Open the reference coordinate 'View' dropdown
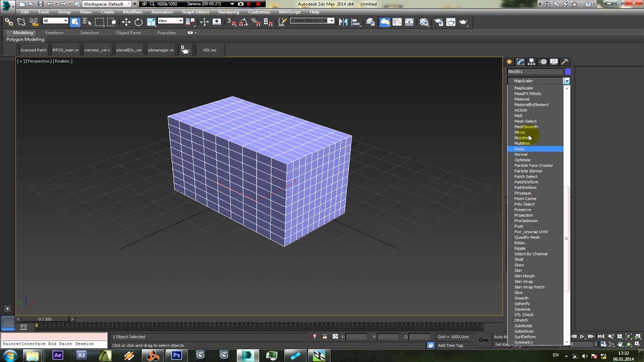 (x=170, y=21)
